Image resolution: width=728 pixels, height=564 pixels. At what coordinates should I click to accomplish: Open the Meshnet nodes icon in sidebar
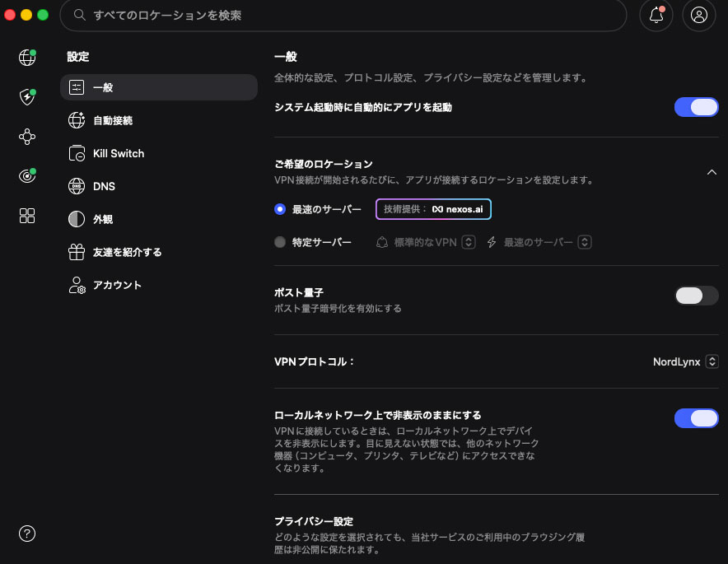(27, 137)
